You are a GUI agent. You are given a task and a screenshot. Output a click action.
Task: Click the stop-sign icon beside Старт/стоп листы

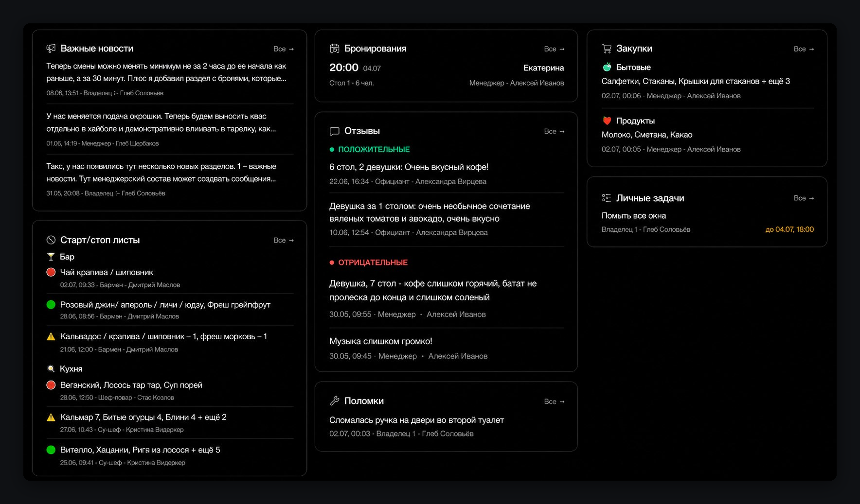(51, 240)
